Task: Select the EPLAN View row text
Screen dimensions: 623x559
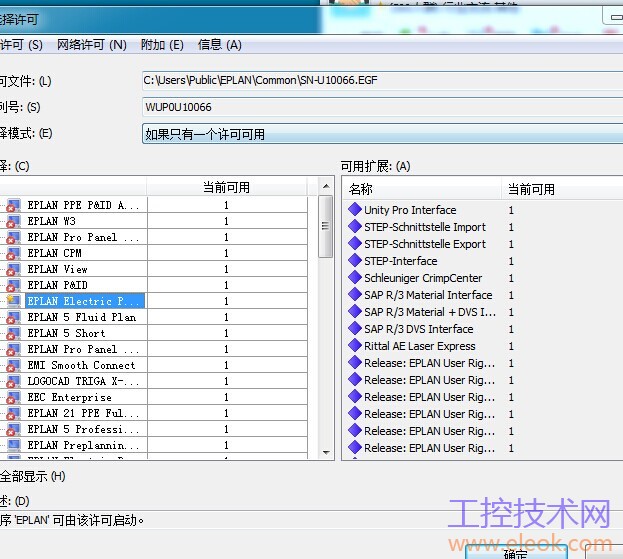Action: pyautogui.click(x=57, y=269)
